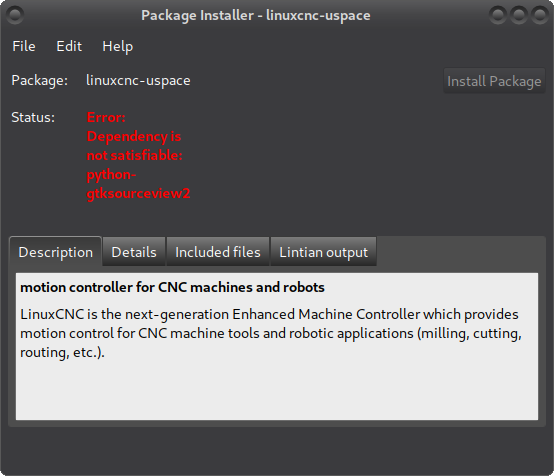Click the 'Package Installer - linuxcnc-uspace' title bar

[x=256, y=15]
